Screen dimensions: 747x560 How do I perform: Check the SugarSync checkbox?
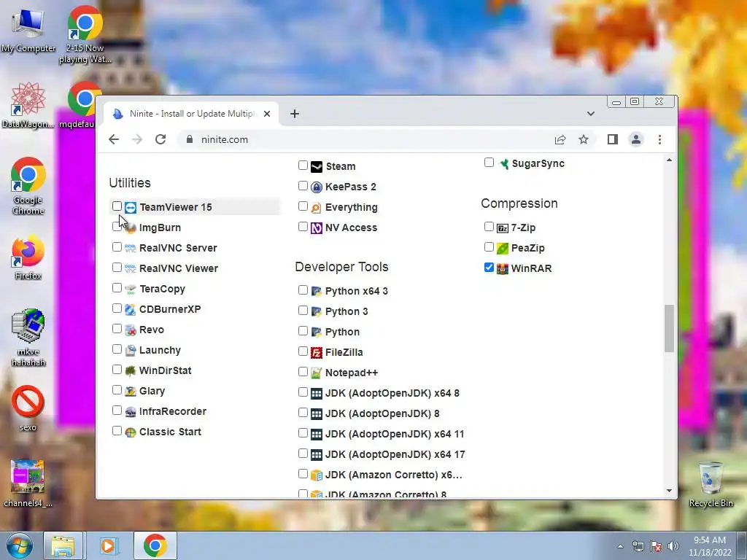(x=489, y=163)
